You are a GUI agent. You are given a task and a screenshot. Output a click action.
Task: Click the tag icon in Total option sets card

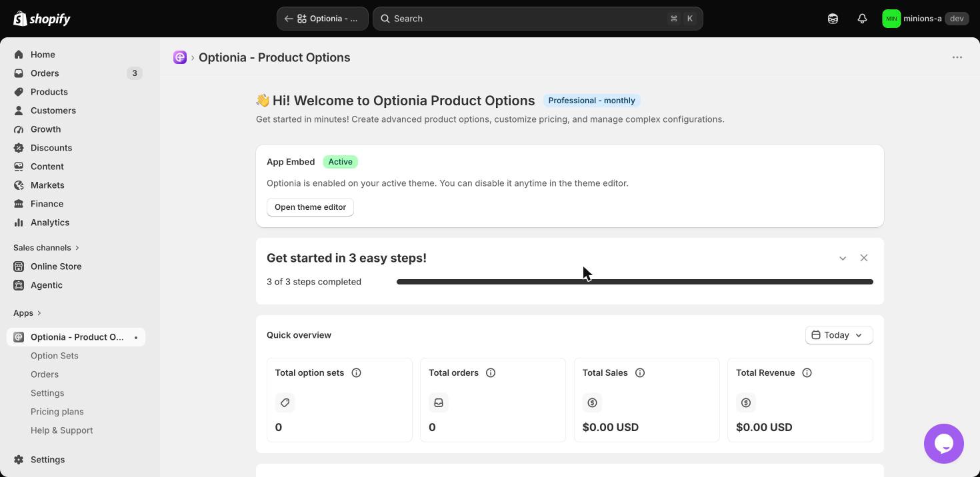coord(285,402)
